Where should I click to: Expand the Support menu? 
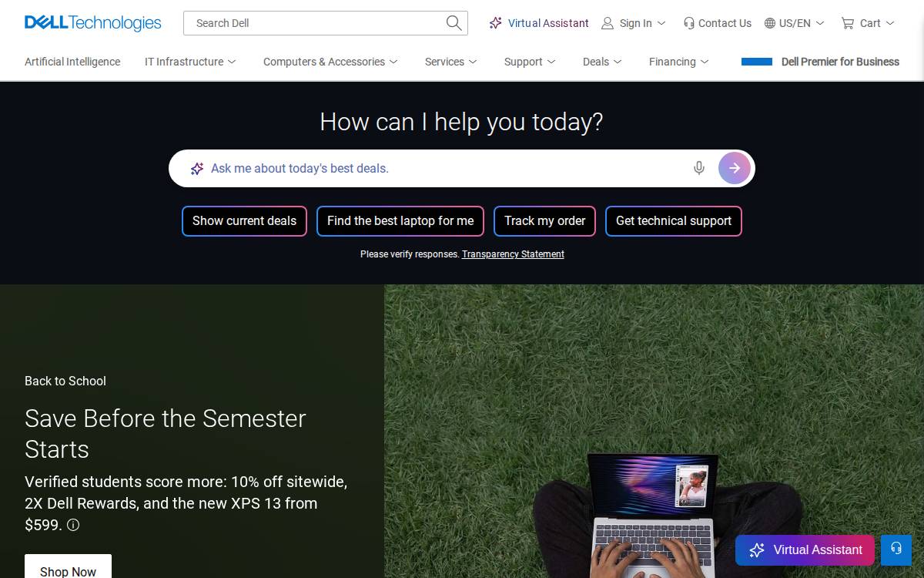click(530, 62)
